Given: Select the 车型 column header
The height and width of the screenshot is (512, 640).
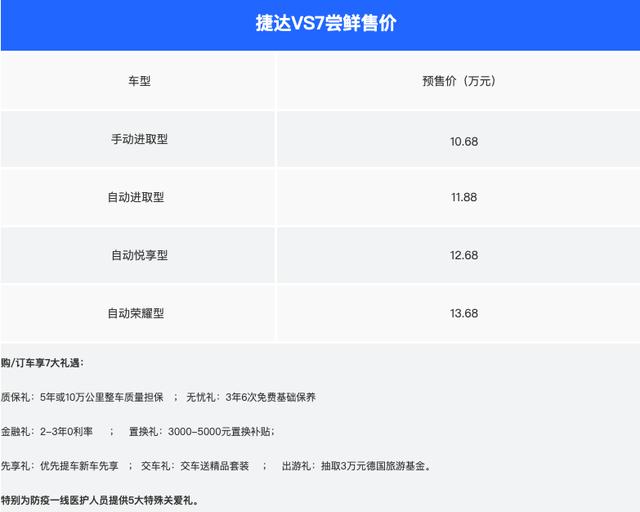Looking at the screenshot, I should coord(139,81).
